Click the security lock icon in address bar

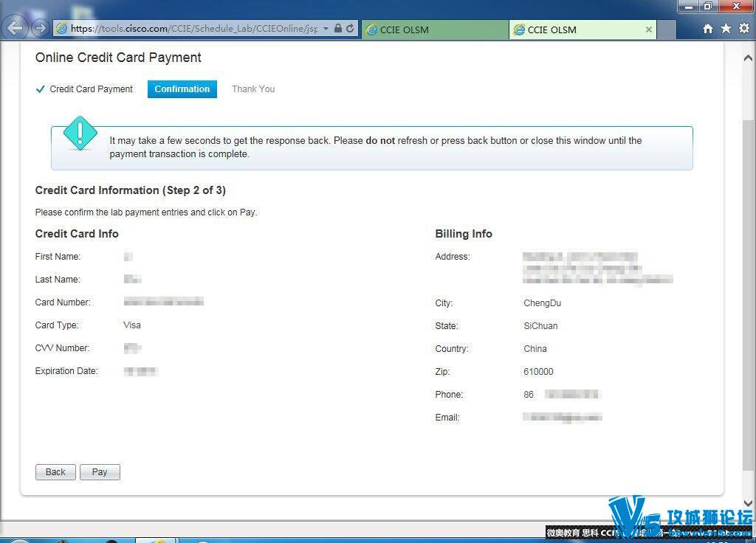tap(338, 29)
